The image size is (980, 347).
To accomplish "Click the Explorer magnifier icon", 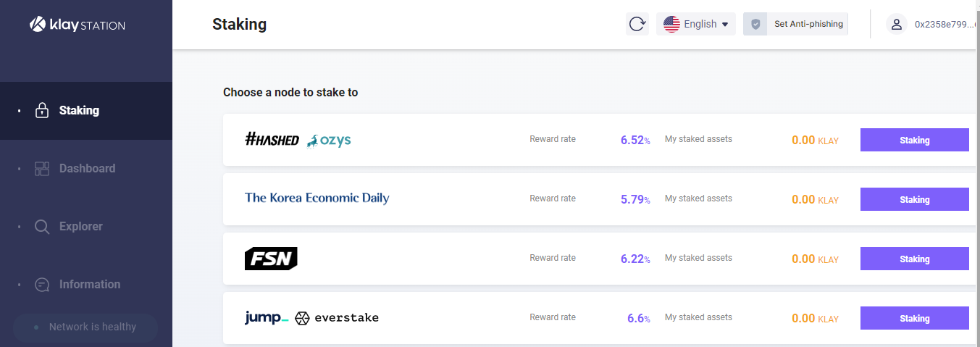I will 42,227.
